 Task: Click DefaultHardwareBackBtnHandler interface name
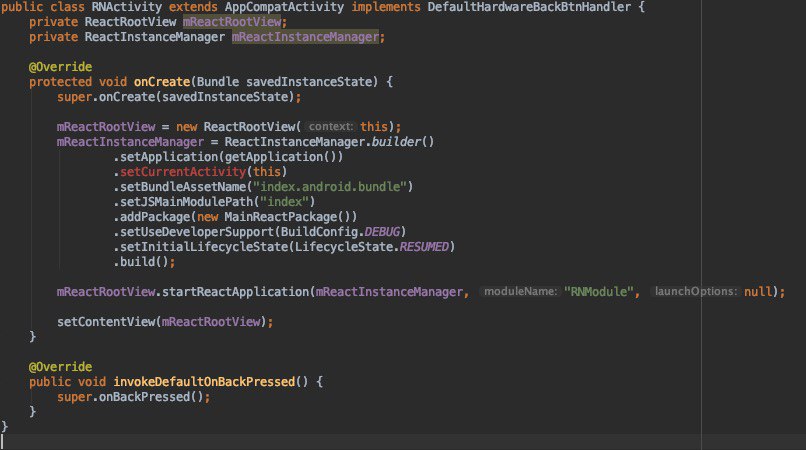[x=529, y=7]
